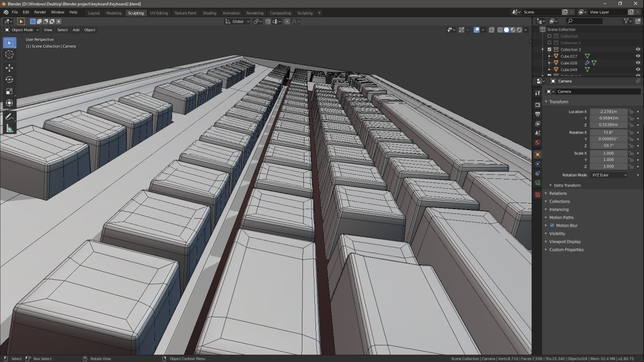Open the Output properties tab
The image size is (644, 362).
click(x=537, y=114)
